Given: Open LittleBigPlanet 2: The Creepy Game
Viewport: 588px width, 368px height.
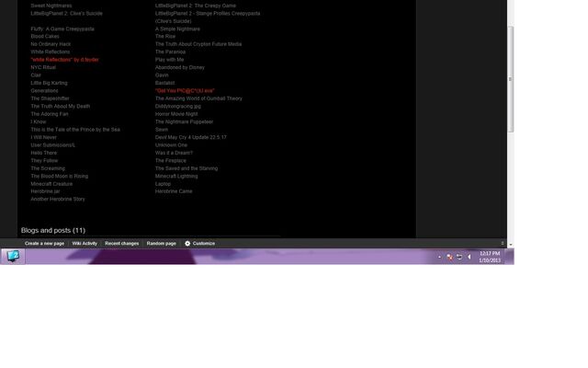Looking at the screenshot, I should tap(196, 6).
